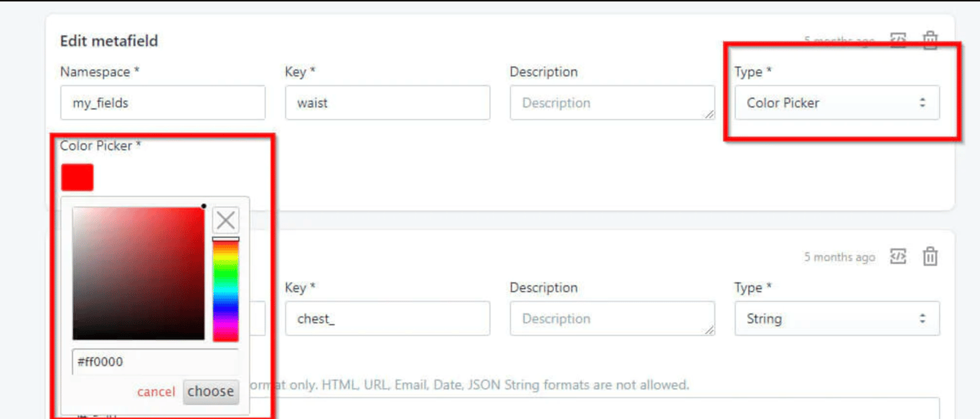Viewport: 980px width, 419px height.
Task: Click the Description field of waist metafield
Action: point(611,103)
